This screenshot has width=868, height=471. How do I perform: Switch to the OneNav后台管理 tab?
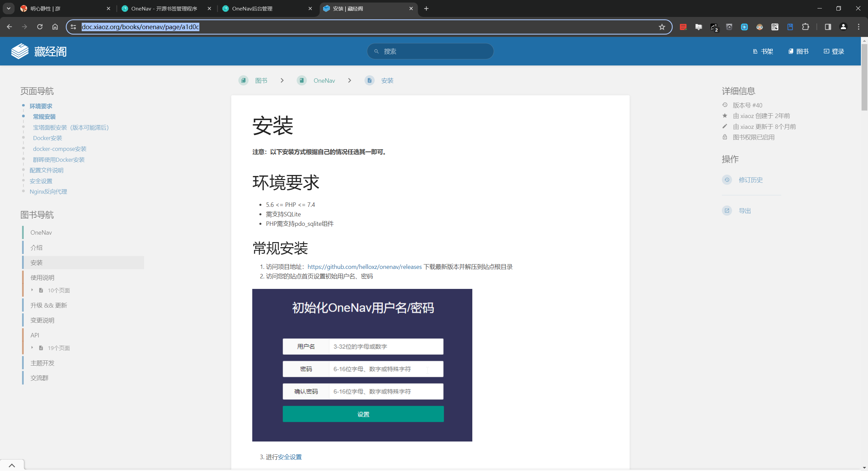click(x=267, y=8)
